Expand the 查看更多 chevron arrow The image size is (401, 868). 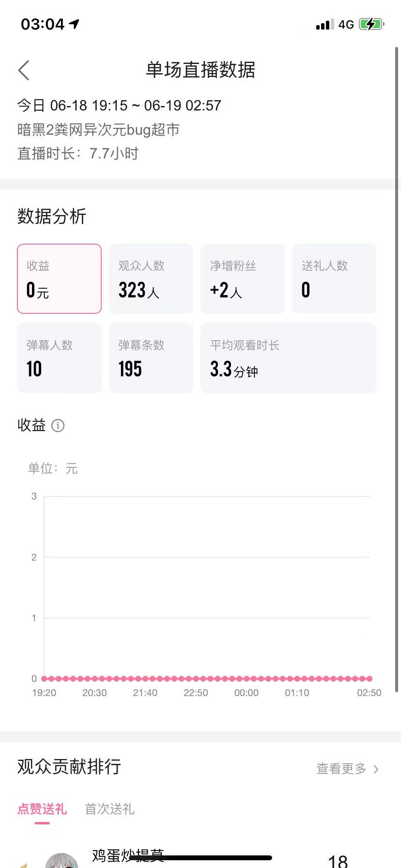tap(376, 769)
